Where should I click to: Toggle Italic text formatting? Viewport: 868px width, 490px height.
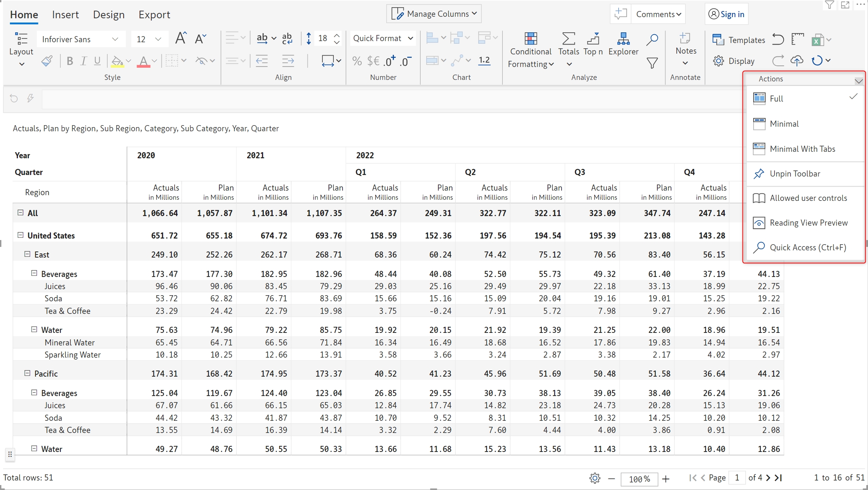(84, 61)
